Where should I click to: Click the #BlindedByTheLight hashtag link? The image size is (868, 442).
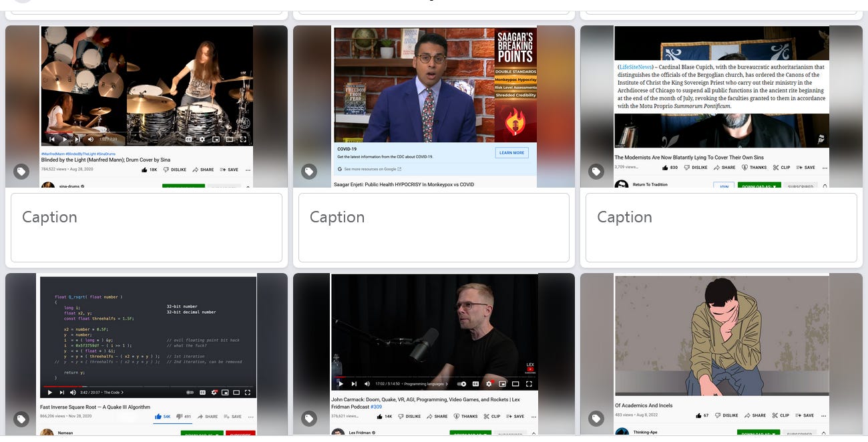[x=81, y=154]
